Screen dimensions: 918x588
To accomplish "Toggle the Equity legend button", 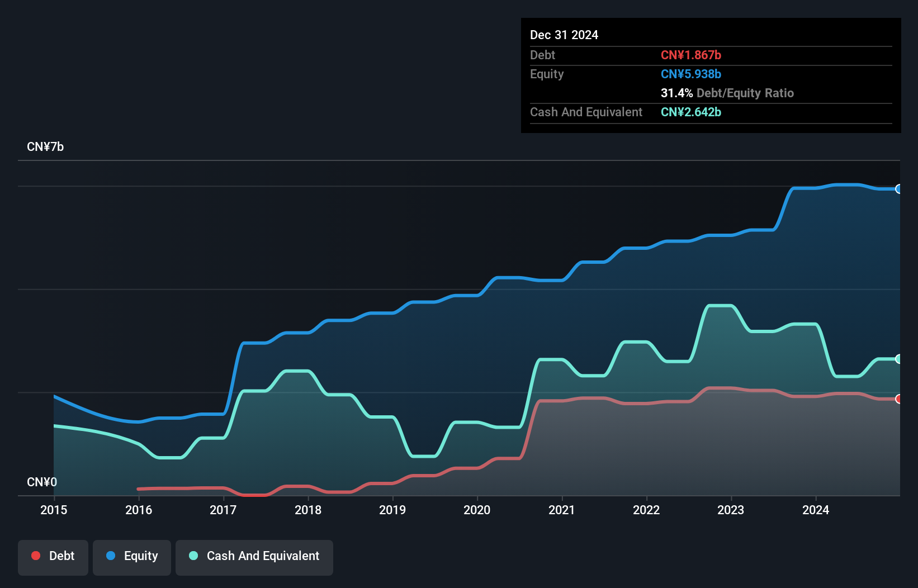I will point(132,557).
